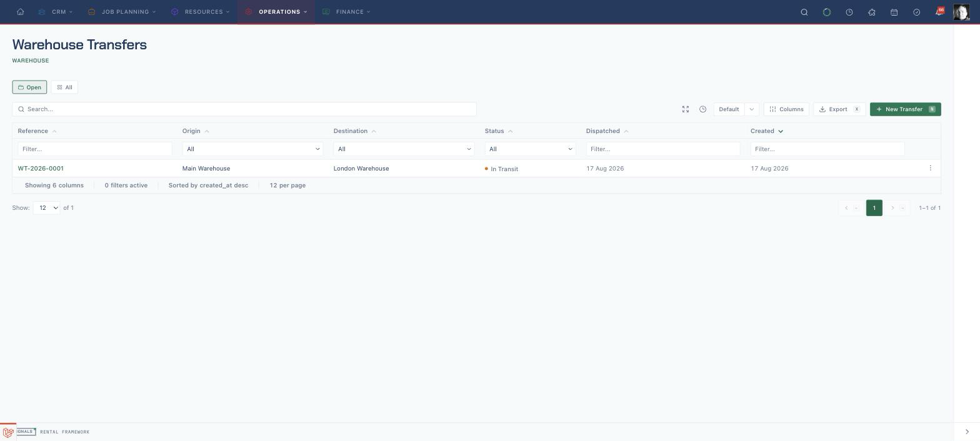Screen dimensions: 980x441
Task: Open the WT-2026-0001 transfer link
Action: [x=41, y=169]
